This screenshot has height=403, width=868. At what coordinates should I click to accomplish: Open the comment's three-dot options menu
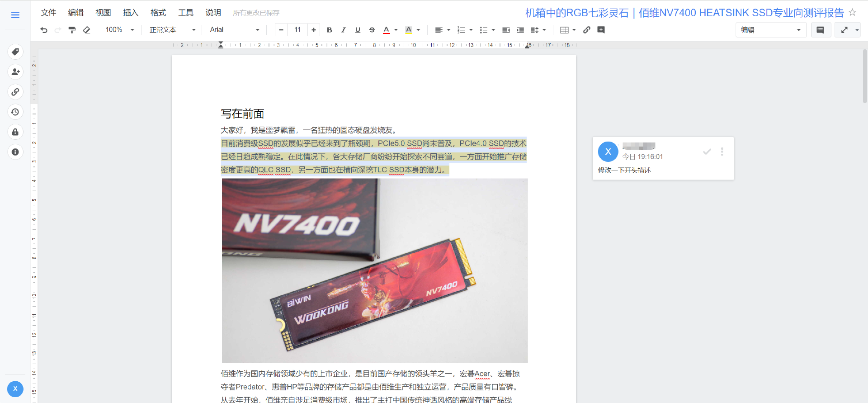click(722, 152)
